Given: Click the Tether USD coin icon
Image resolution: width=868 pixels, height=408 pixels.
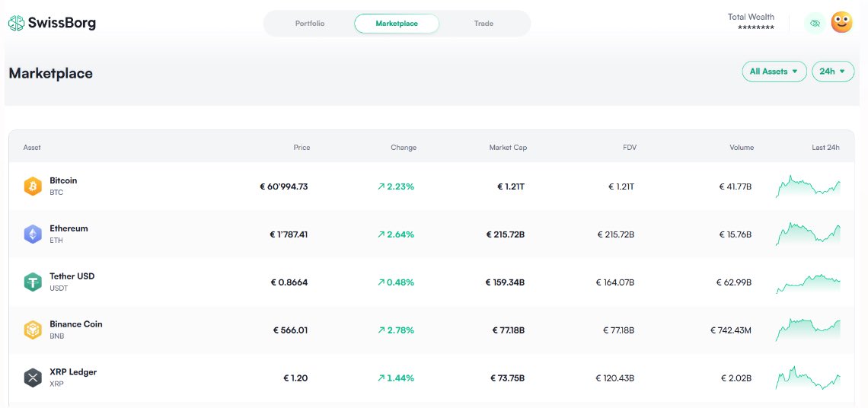Looking at the screenshot, I should coord(33,282).
